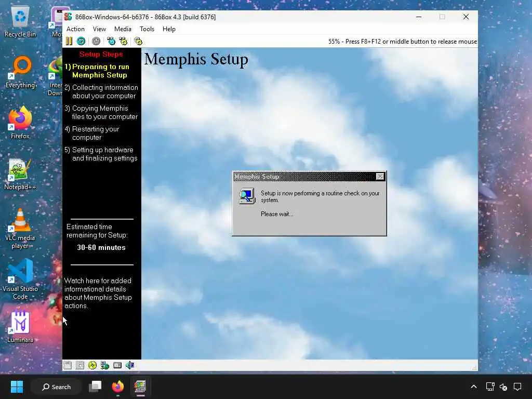Screen dimensions: 532x399
Task: Click the VLC media player desktop shortcut
Action: coord(20,229)
